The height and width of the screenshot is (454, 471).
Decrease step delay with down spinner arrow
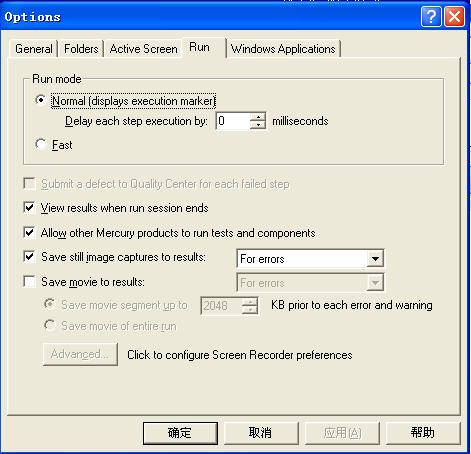pos(258,125)
